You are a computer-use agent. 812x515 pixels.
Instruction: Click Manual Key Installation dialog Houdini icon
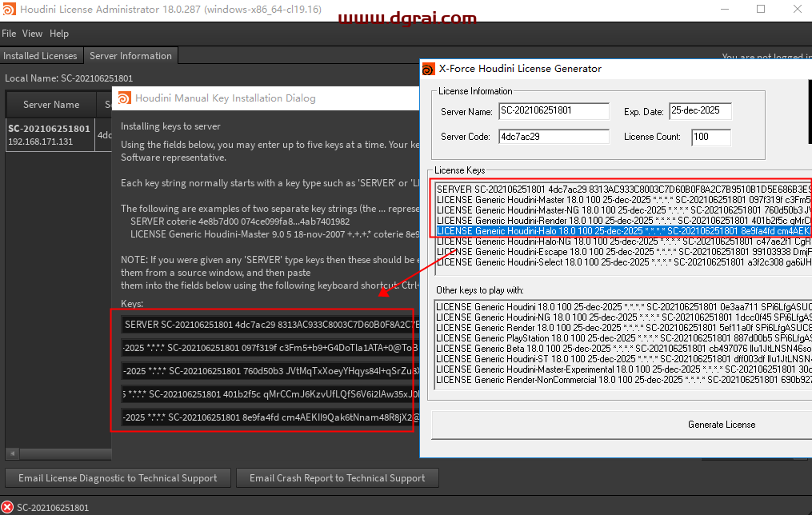tap(124, 98)
